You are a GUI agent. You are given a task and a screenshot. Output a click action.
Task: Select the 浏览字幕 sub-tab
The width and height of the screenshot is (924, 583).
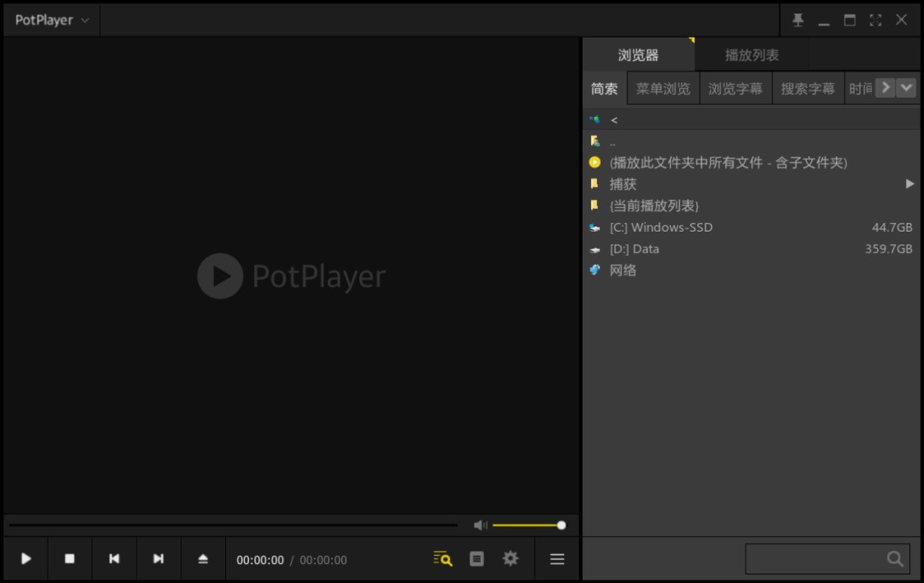(736, 88)
